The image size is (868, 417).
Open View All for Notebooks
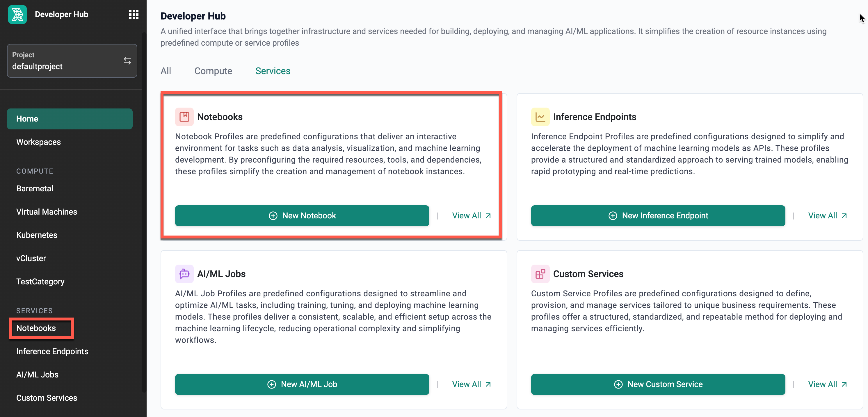coord(472,215)
